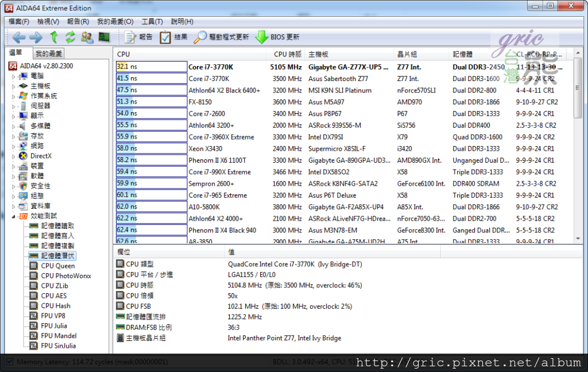Open 記憶體讀取 memory read benchmark
This screenshot has height=372, width=588.
tap(52, 226)
